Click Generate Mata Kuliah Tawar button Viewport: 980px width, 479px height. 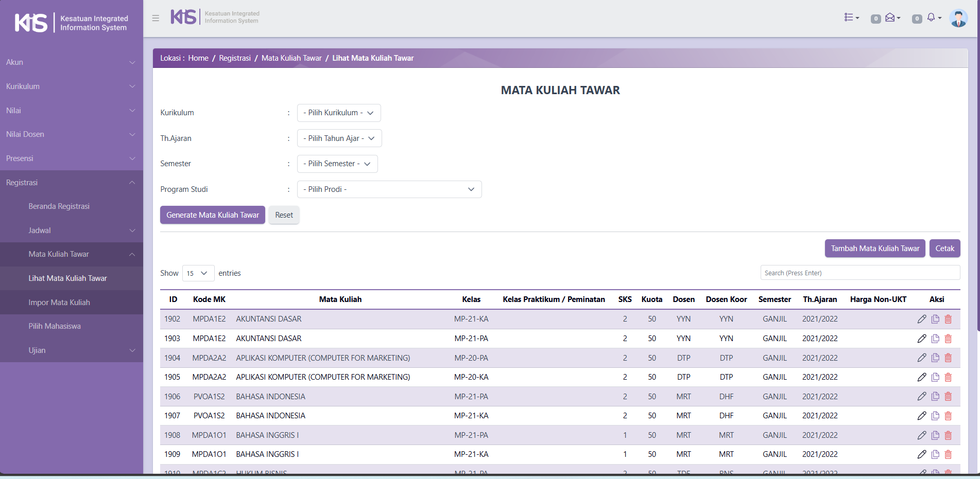point(212,215)
